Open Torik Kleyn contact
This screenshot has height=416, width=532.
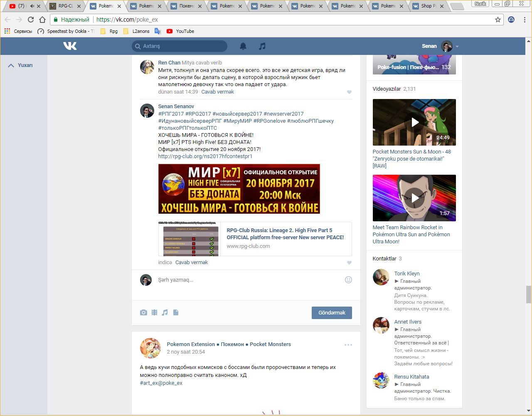click(x=407, y=274)
